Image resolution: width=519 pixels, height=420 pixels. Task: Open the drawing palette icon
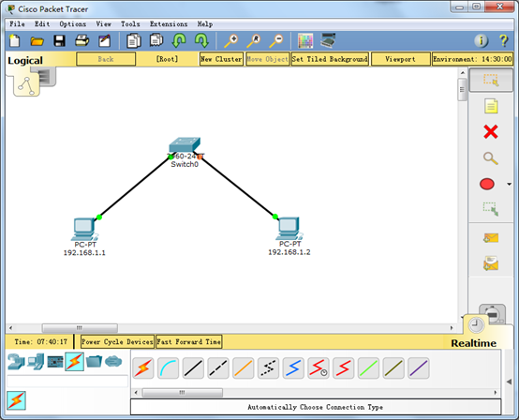(x=305, y=41)
